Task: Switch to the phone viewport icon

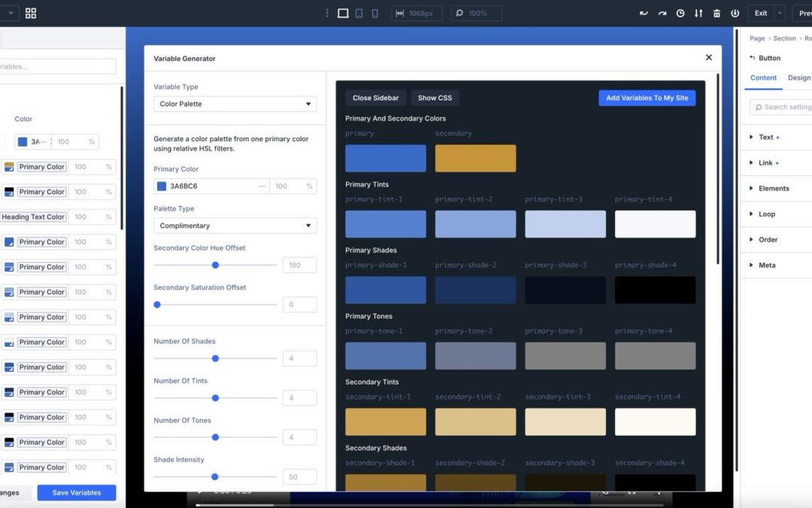Action: coord(375,13)
